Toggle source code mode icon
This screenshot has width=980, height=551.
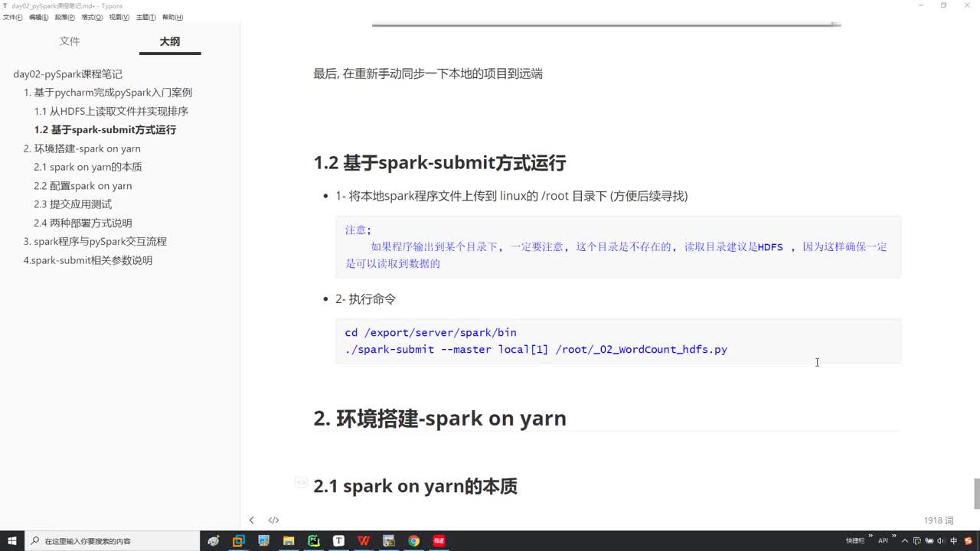(273, 520)
